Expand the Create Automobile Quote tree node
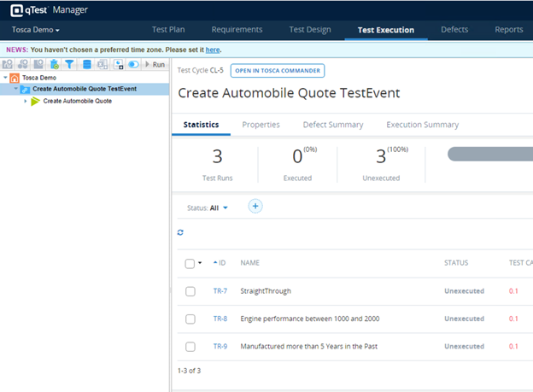 pos(26,101)
